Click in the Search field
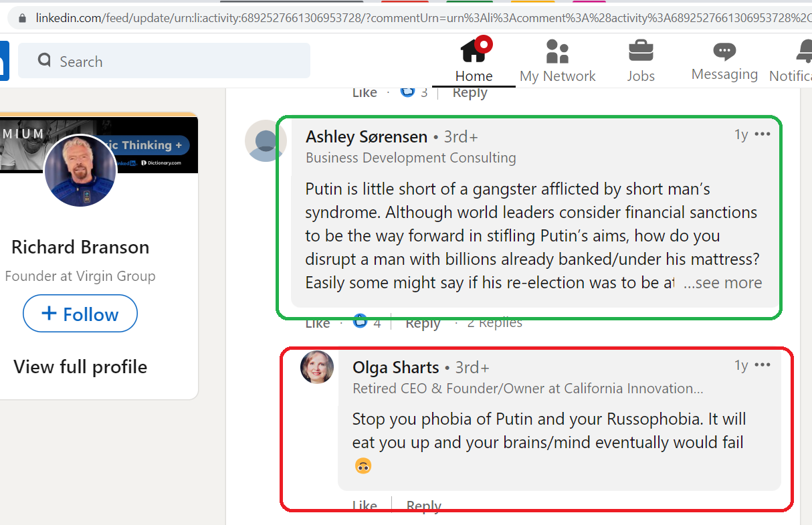 pyautogui.click(x=164, y=61)
